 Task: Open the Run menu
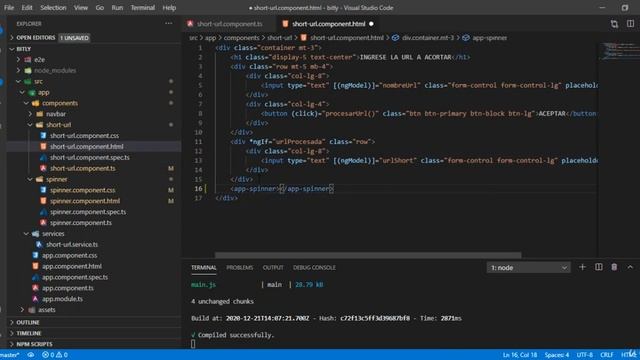[x=117, y=8]
